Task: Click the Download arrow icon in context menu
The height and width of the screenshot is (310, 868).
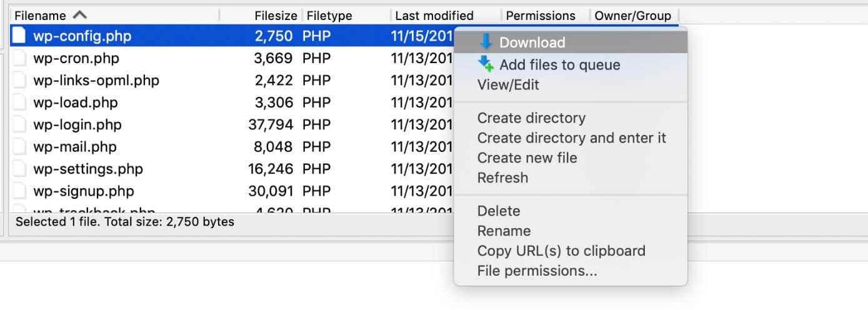Action: (x=486, y=42)
